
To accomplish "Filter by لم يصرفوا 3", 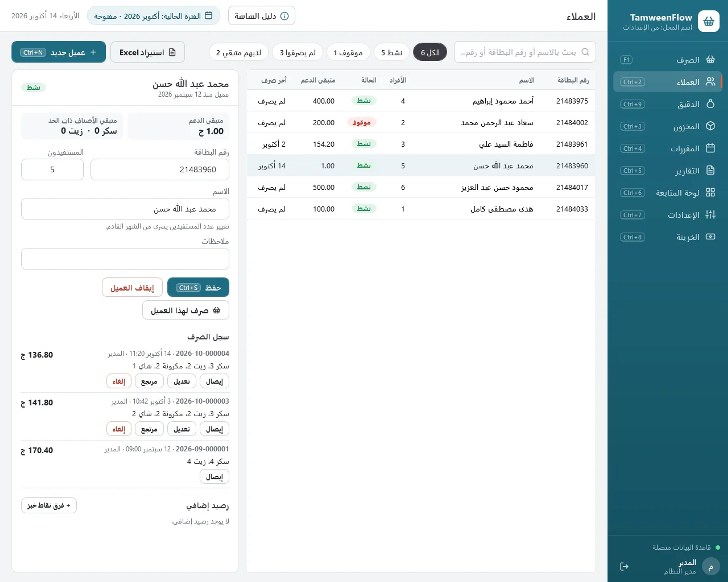I will (x=297, y=52).
